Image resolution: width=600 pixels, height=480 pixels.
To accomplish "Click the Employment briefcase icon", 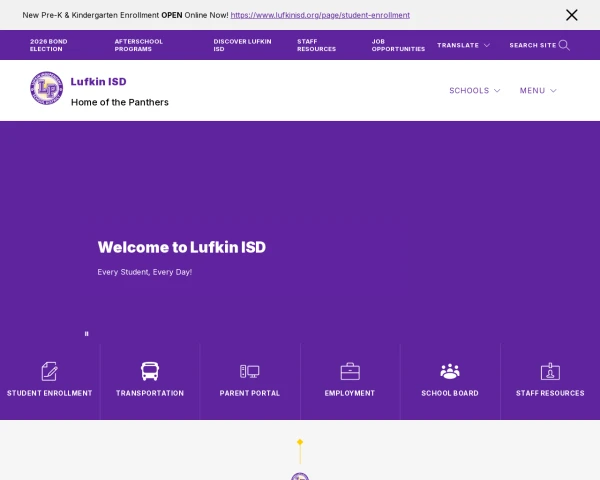I will click(x=350, y=371).
